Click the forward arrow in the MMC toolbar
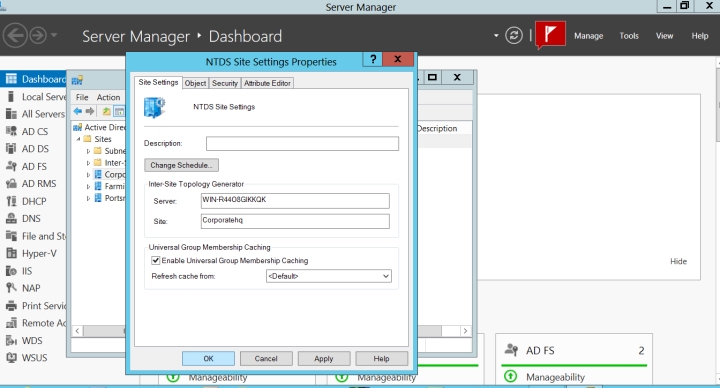The image size is (720, 388). coord(90,111)
